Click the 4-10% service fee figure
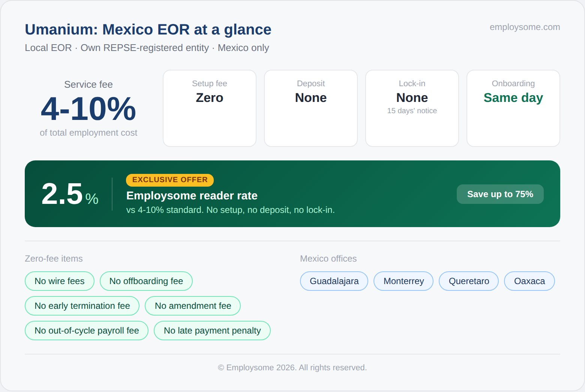The width and height of the screenshot is (585, 392). pos(88,109)
